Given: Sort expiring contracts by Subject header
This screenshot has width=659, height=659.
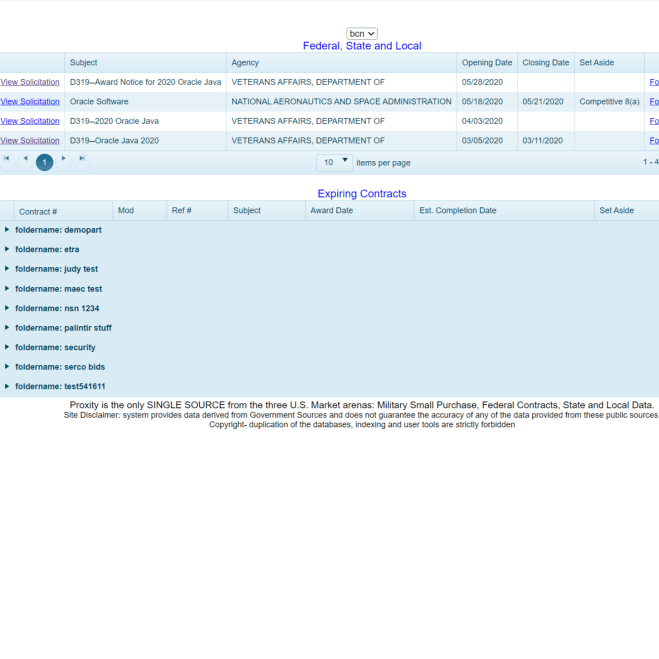Looking at the screenshot, I should point(266,211).
